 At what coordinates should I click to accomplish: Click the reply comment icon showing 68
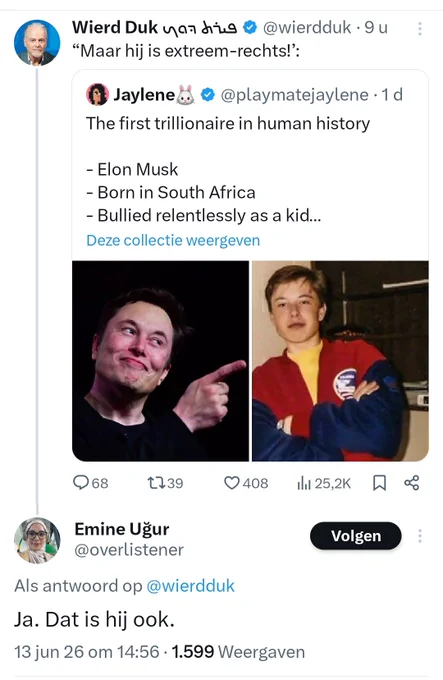tap(81, 482)
